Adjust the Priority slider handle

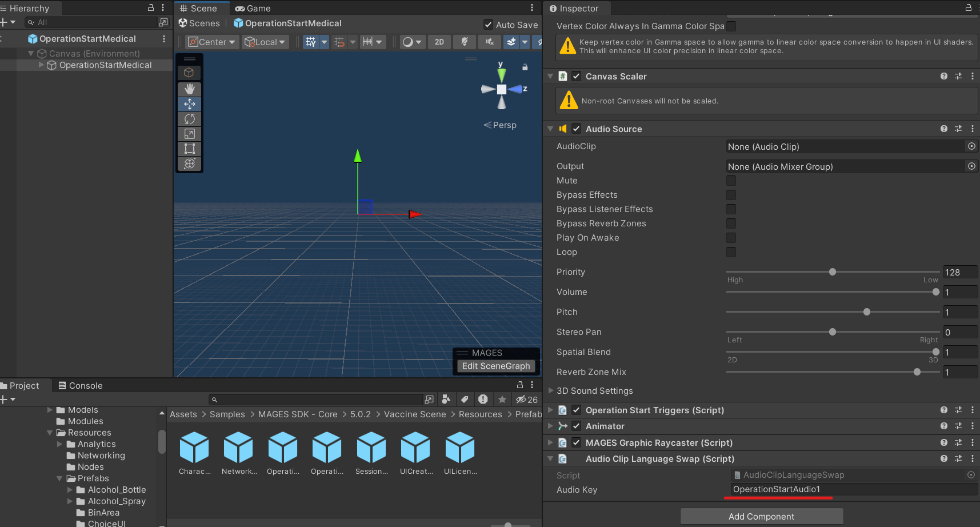point(833,272)
